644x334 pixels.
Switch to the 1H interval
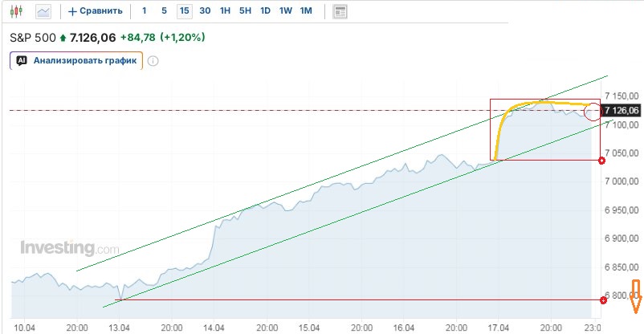click(226, 11)
